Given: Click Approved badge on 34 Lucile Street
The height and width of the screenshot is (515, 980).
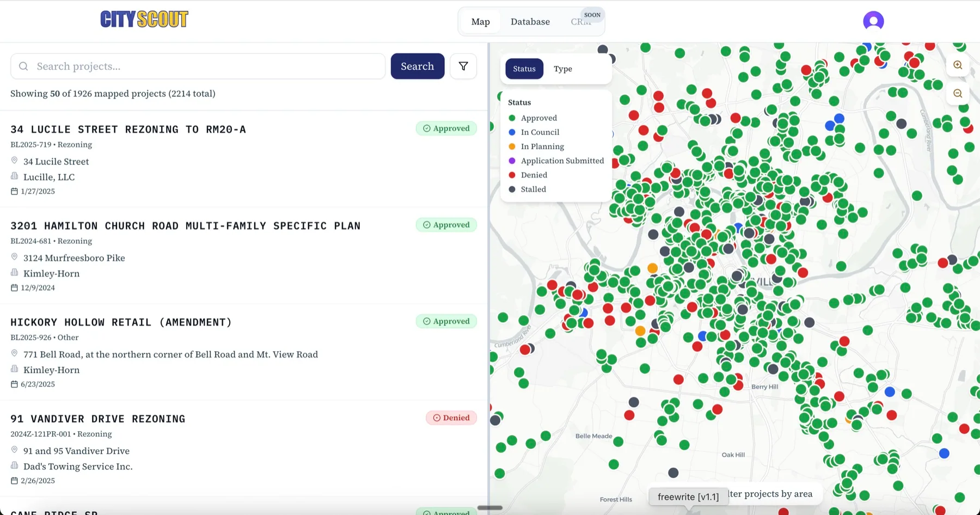Looking at the screenshot, I should point(446,128).
